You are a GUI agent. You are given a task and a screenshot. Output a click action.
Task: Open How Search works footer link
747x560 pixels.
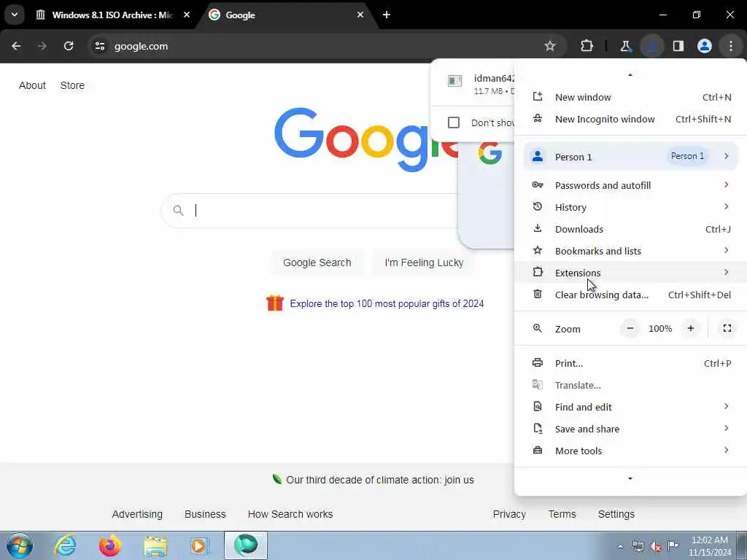point(290,514)
